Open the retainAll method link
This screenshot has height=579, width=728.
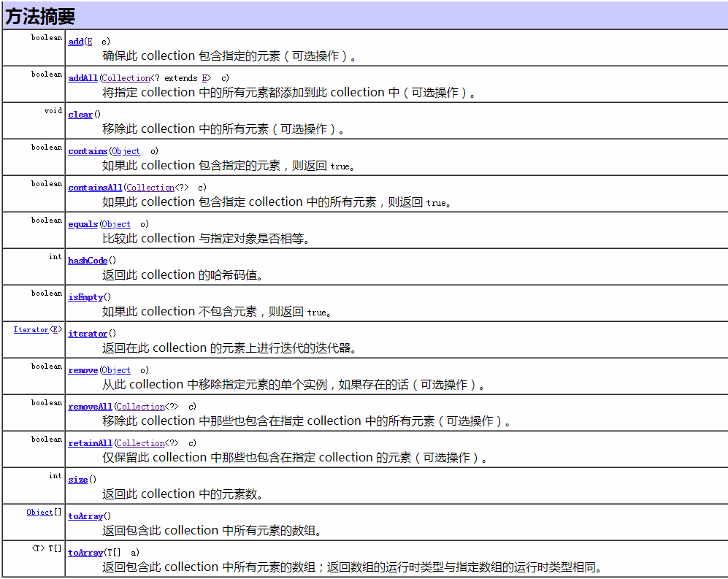(90, 443)
